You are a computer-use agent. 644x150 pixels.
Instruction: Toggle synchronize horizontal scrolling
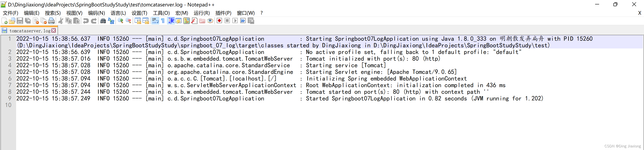[146, 21]
